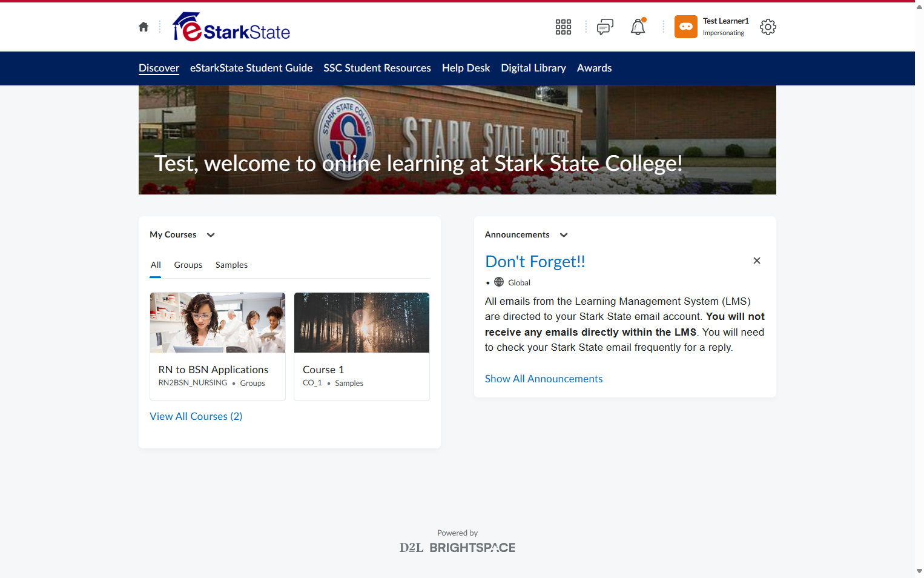The width and height of the screenshot is (924, 578).
Task: Click the D2L Brightspace footer logo
Action: coord(457,548)
